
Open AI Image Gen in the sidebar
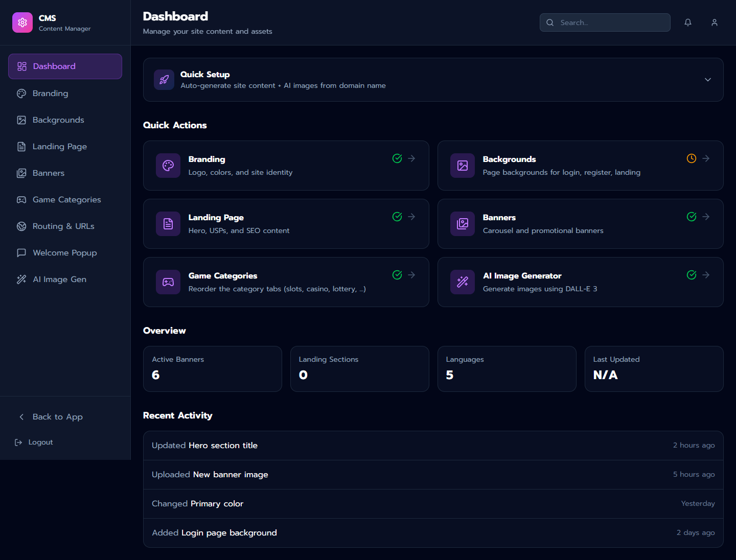[x=65, y=279]
